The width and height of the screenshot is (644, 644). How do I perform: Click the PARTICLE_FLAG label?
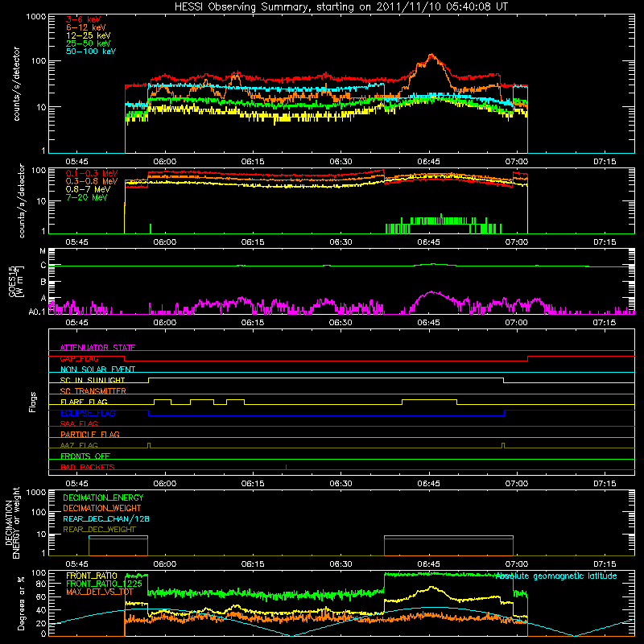(x=90, y=434)
